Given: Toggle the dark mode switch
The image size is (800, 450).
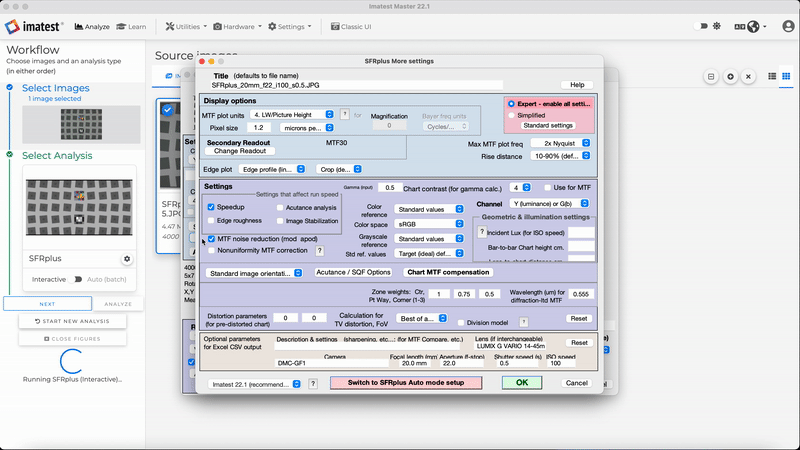Looking at the screenshot, I should pyautogui.click(x=702, y=26).
